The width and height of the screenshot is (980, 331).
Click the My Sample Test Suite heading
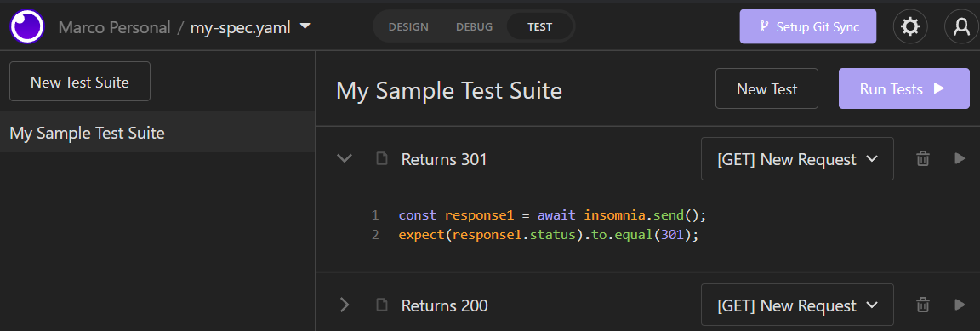tap(449, 90)
